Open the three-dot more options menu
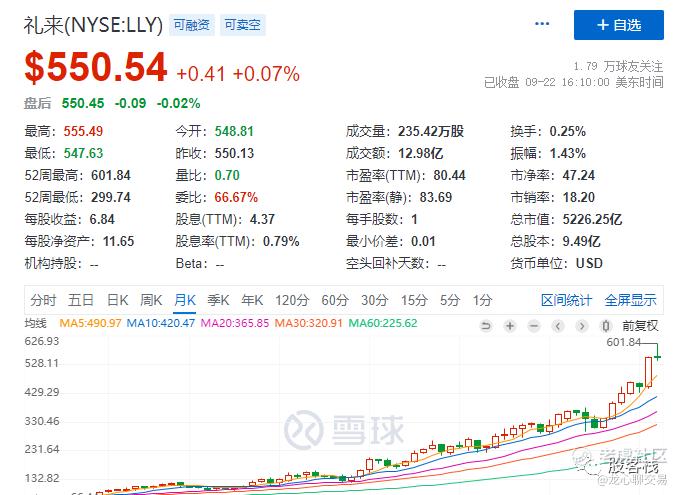Screen dimensions: 680x495 coord(542,24)
